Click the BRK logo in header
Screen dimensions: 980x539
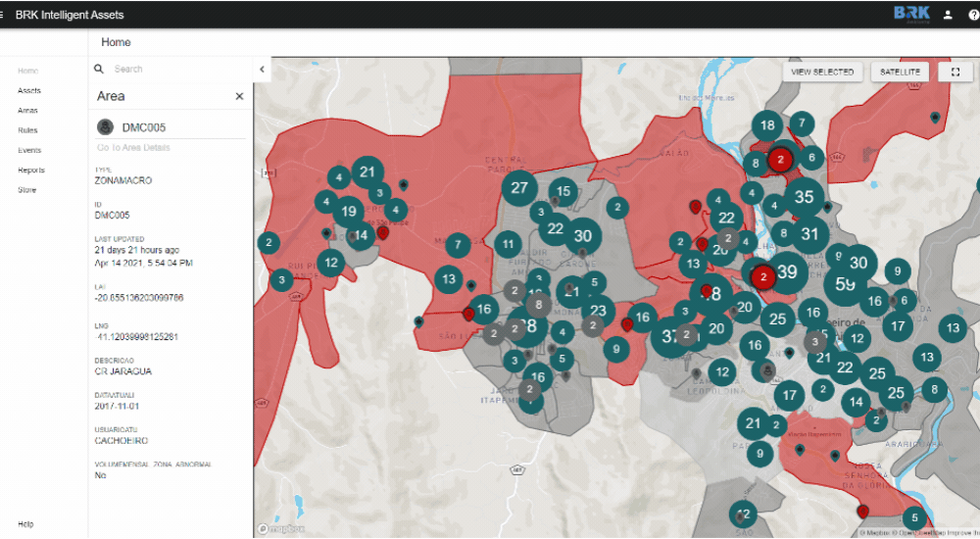(x=911, y=14)
